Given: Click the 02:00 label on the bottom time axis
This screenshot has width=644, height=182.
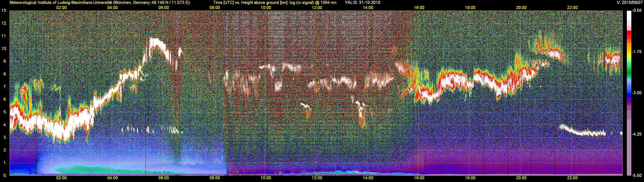Looking at the screenshot, I should pos(61,178).
